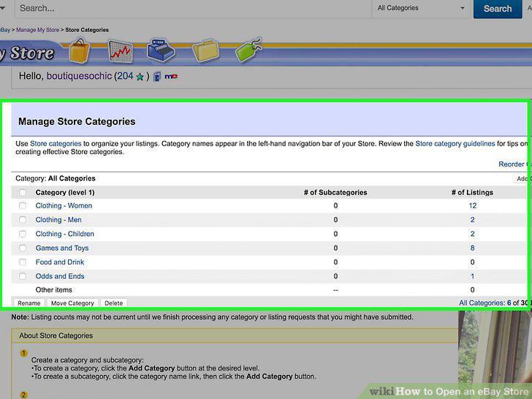
Task: View 8 listings for Games and Toys
Action: coord(472,248)
